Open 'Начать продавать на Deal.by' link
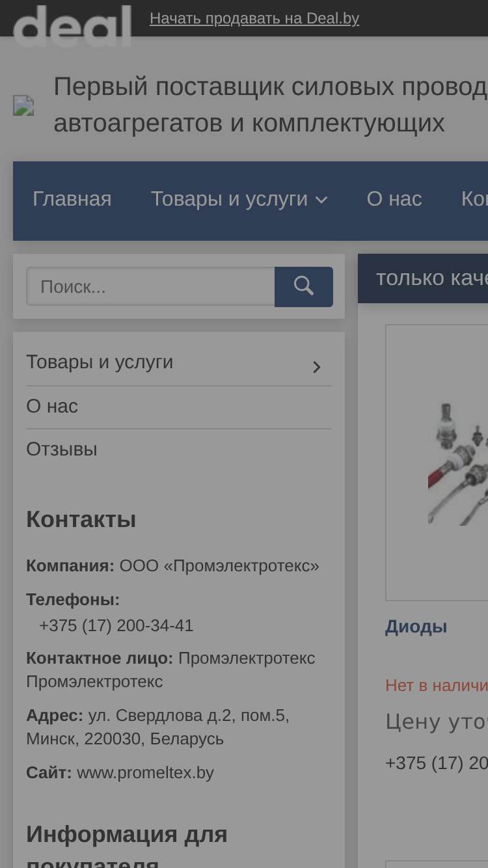Viewport: 488px width, 868px height. [x=254, y=18]
